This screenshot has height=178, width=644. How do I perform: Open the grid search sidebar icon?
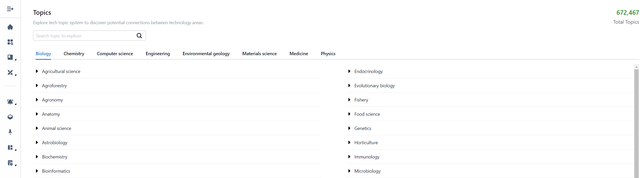coord(10,42)
